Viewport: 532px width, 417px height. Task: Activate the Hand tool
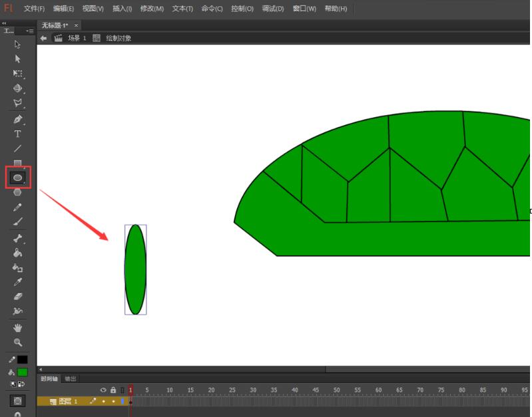[x=17, y=328]
